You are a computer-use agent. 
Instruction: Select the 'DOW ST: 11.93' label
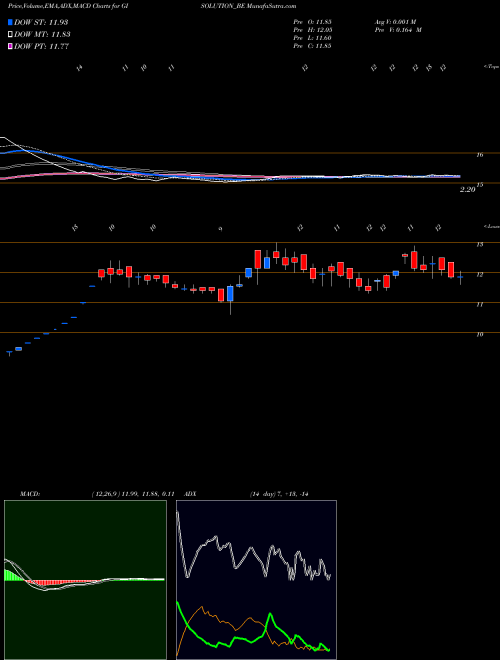pyautogui.click(x=41, y=22)
